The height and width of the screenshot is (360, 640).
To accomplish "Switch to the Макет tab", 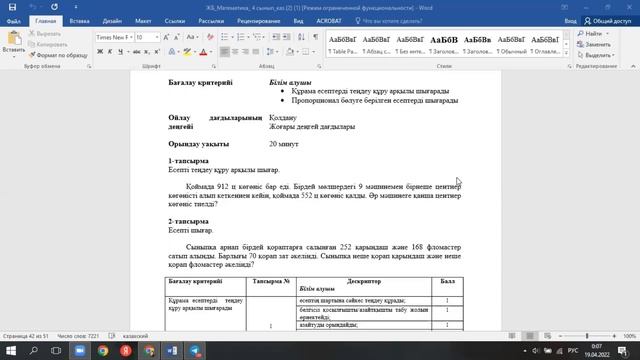I will (143, 21).
